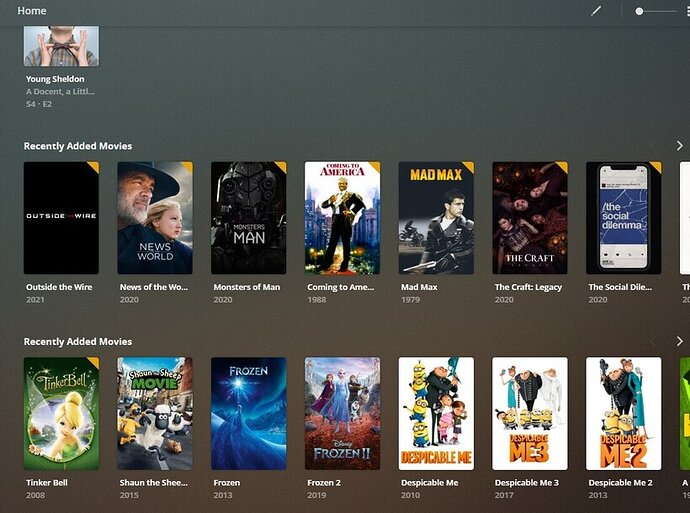Click the episode title 'A Docent, a Littl...'

pyautogui.click(x=60, y=92)
